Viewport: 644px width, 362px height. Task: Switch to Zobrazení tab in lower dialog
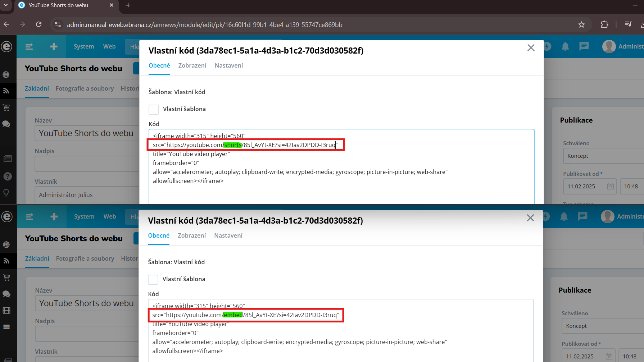click(192, 235)
